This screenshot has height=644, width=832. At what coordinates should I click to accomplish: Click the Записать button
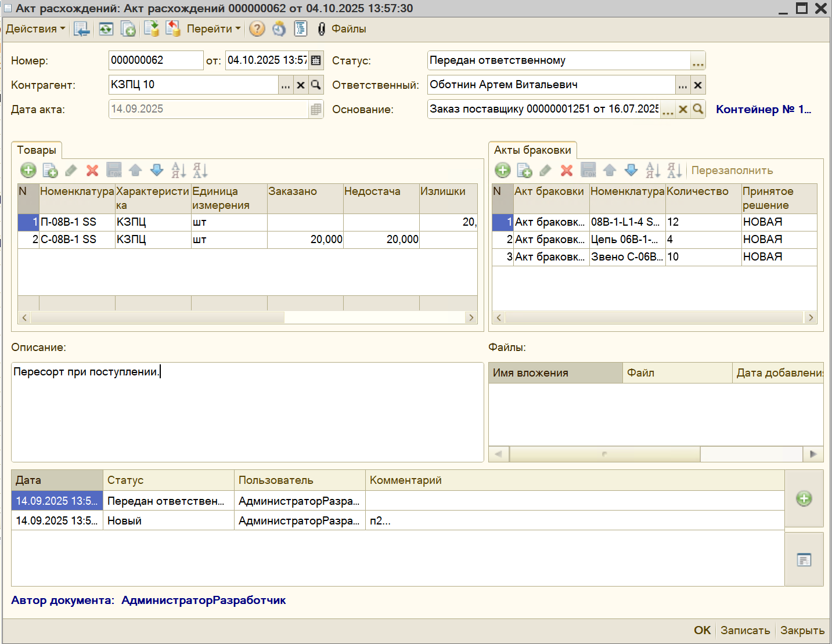(x=745, y=630)
